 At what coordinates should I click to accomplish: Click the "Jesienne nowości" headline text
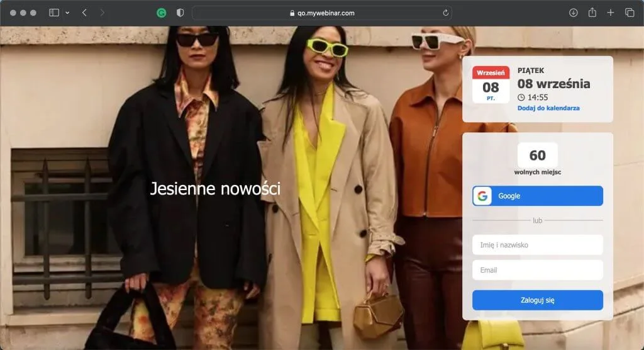215,189
